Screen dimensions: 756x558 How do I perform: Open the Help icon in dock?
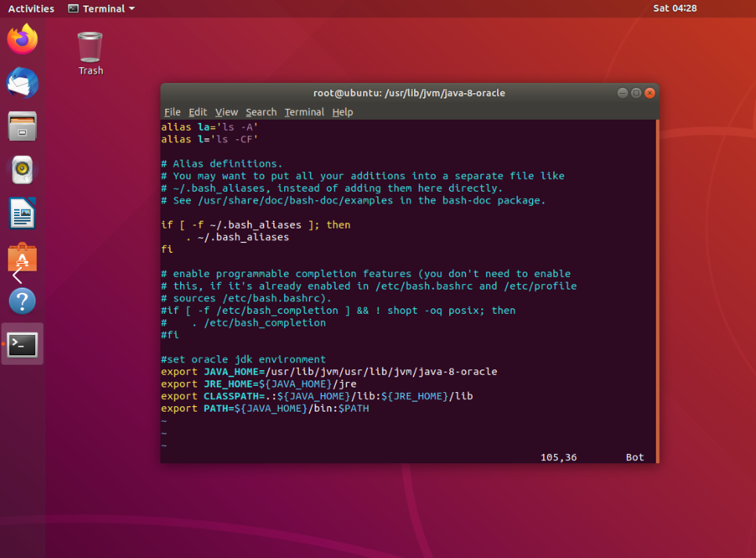pos(23,301)
